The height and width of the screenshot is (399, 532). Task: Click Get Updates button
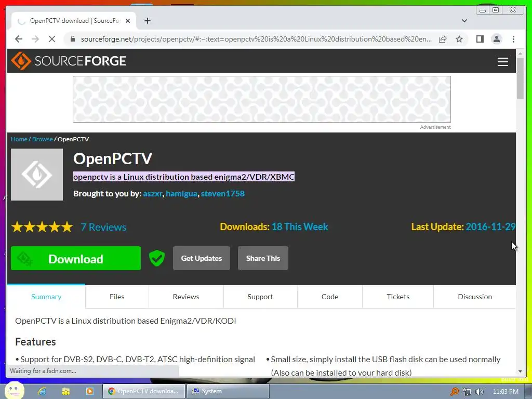pos(202,258)
